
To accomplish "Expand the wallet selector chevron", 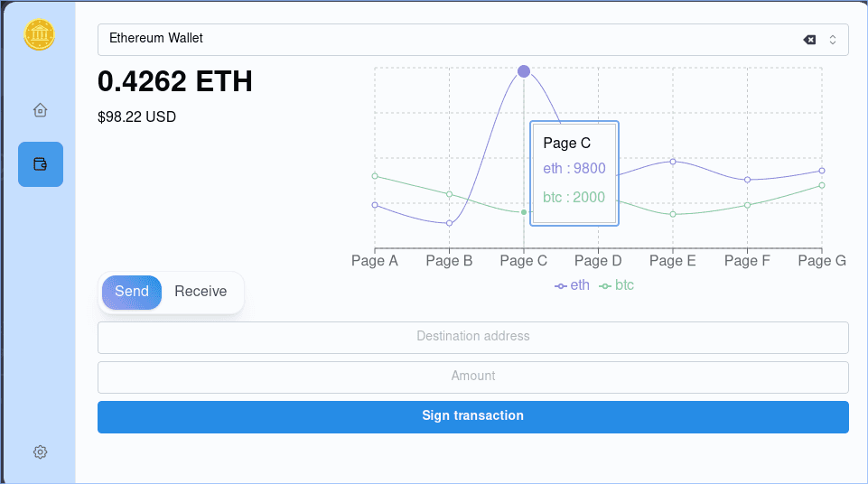I will point(833,40).
